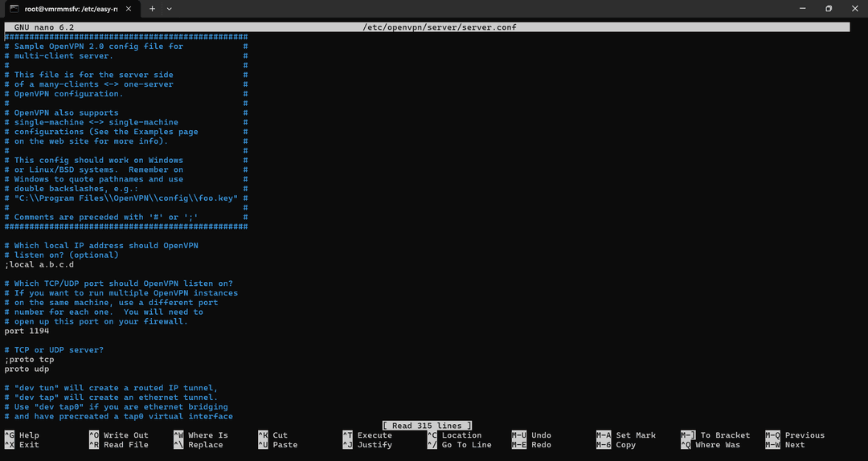Click the ^O Write Out shortcut
868x461 pixels.
(119, 435)
